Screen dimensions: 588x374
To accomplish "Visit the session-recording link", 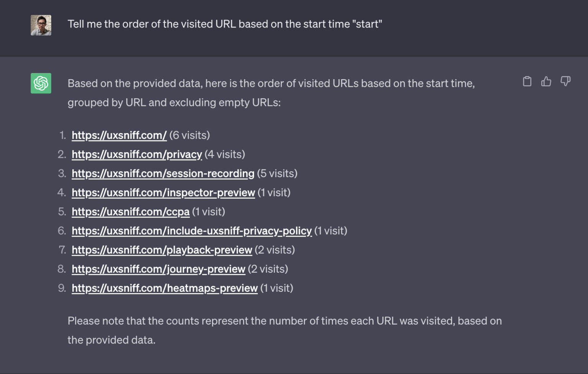I will [163, 173].
